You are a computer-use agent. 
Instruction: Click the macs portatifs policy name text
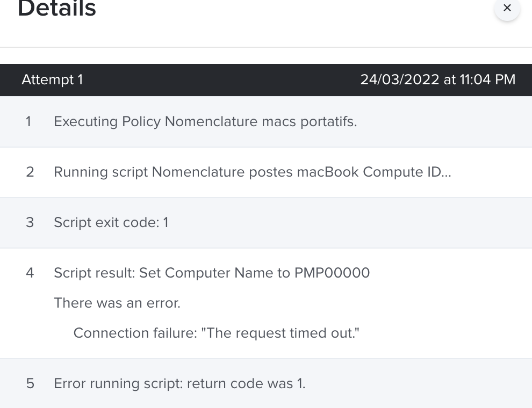tap(310, 122)
